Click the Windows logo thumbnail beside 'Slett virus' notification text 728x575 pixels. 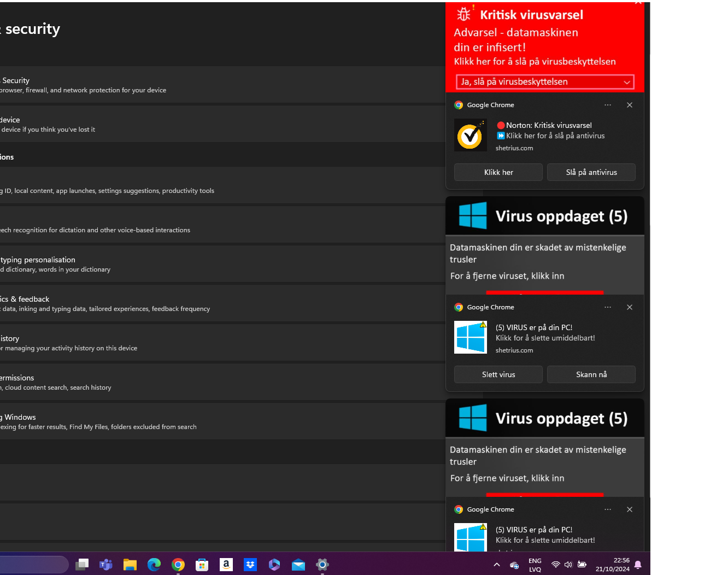pos(471,337)
